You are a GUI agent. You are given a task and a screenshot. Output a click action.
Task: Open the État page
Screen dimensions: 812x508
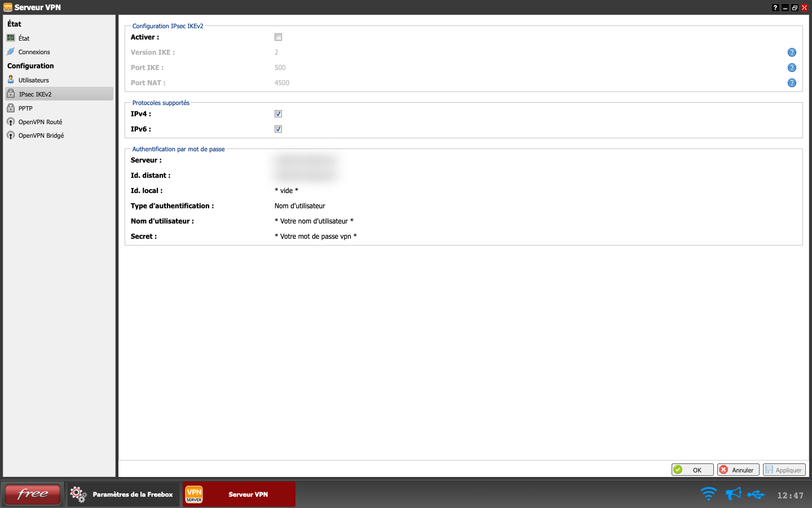[59, 38]
